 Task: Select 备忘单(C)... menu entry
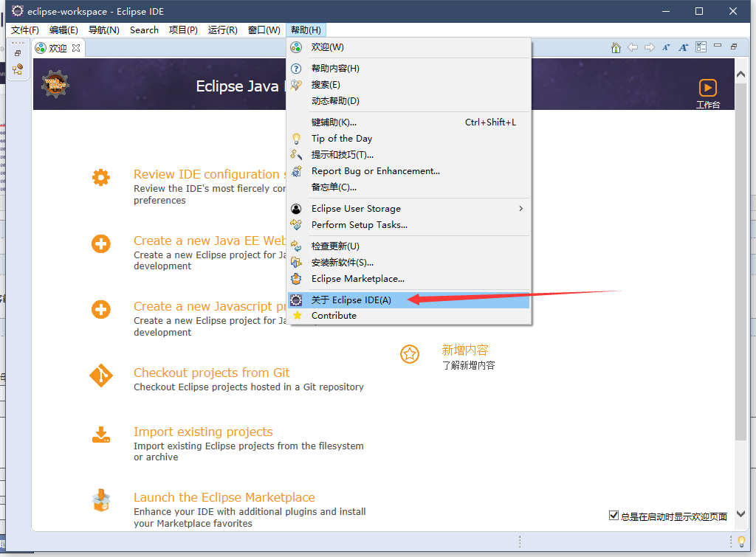click(409, 187)
